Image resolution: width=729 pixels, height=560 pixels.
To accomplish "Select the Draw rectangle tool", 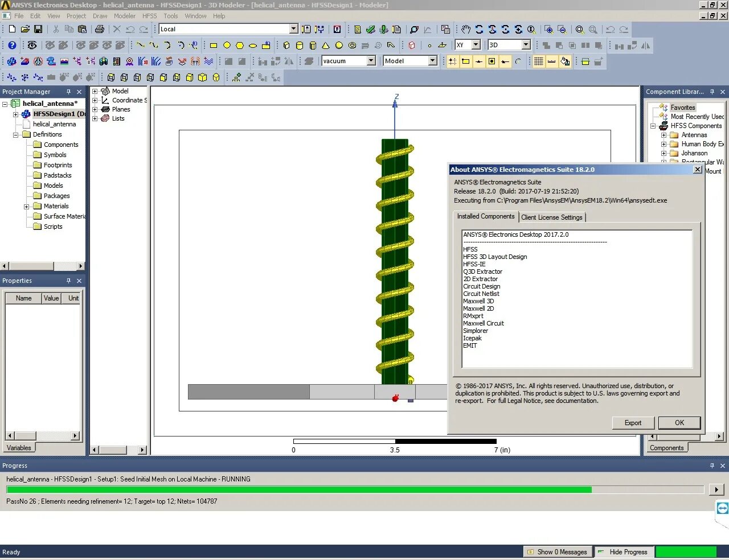I will click(x=214, y=45).
